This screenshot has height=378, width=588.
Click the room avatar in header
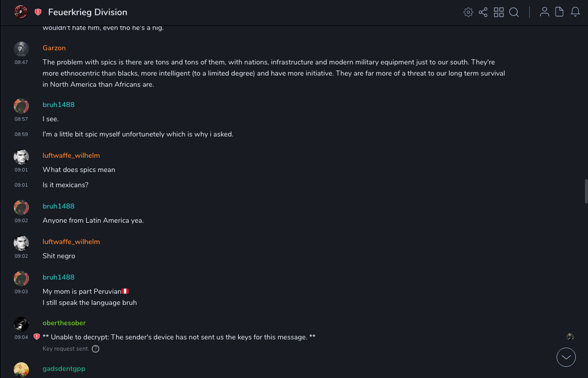pos(21,12)
